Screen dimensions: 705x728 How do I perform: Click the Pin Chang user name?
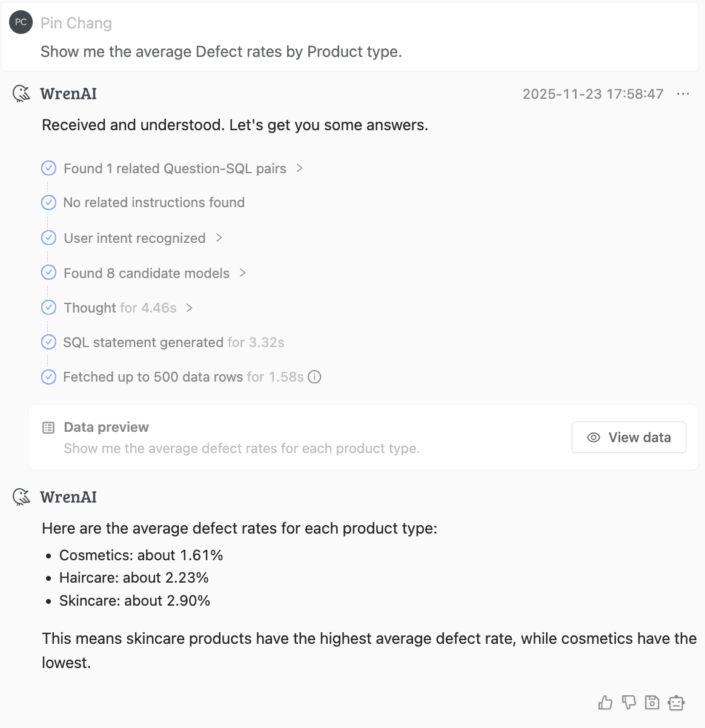[76, 23]
